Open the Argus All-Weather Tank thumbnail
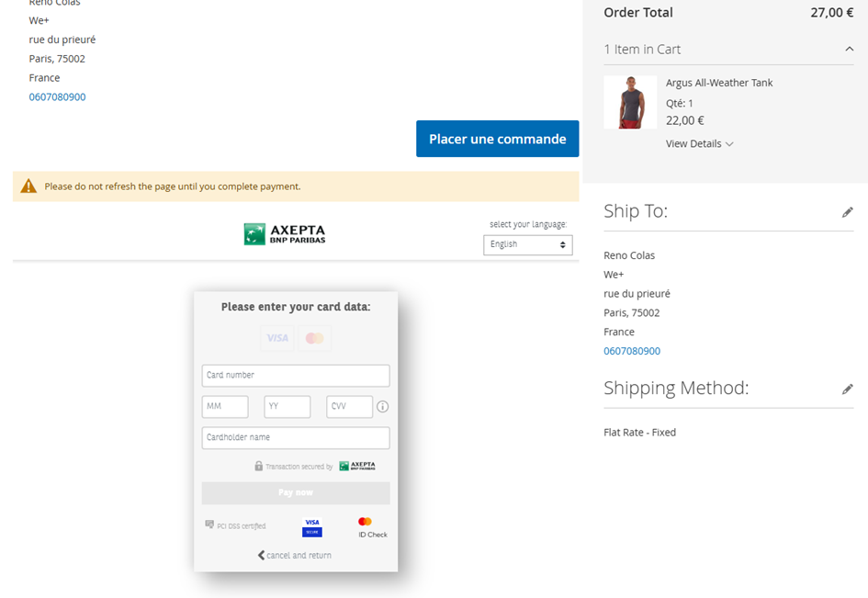The image size is (868, 598). [629, 102]
